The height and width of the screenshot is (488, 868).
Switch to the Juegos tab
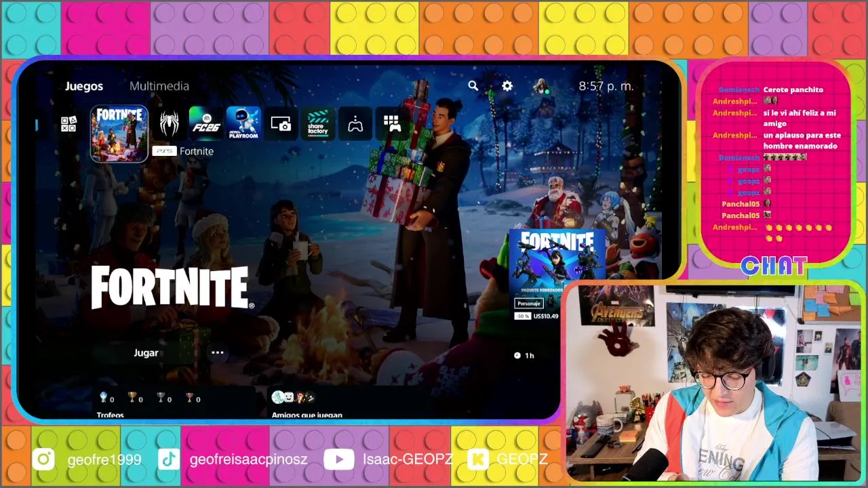click(84, 86)
